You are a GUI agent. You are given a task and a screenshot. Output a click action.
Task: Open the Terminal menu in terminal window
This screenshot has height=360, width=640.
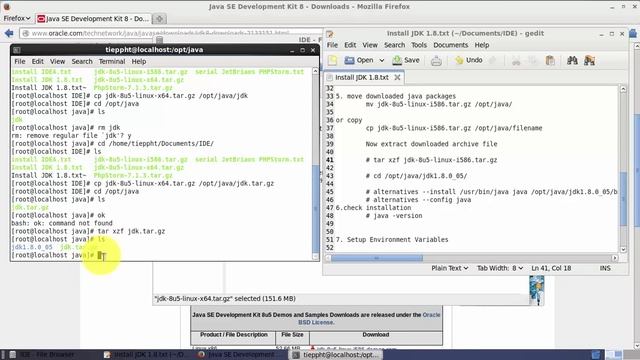pos(112,62)
